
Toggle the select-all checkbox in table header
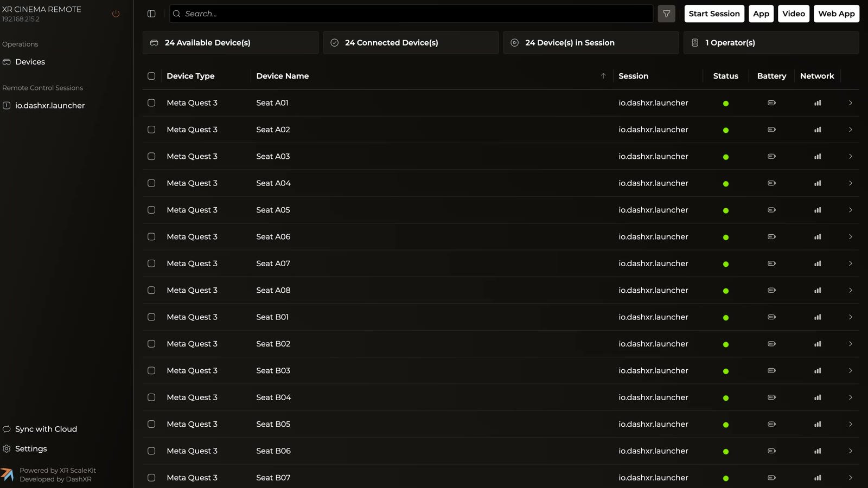(151, 76)
